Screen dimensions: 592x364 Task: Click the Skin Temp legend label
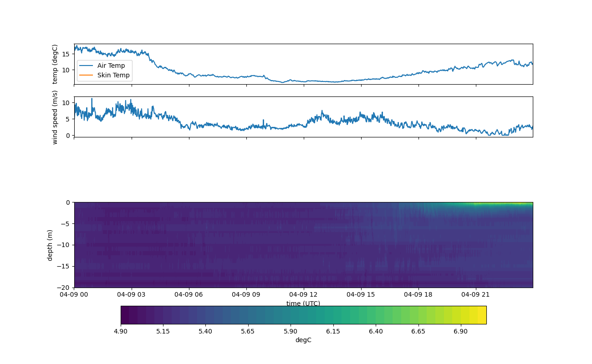(113, 75)
